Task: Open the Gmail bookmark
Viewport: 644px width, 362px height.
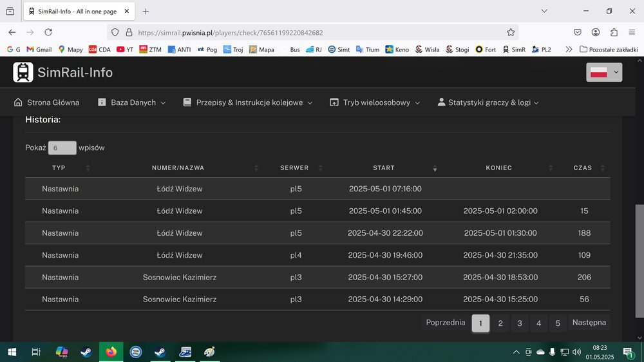Action: click(x=39, y=49)
